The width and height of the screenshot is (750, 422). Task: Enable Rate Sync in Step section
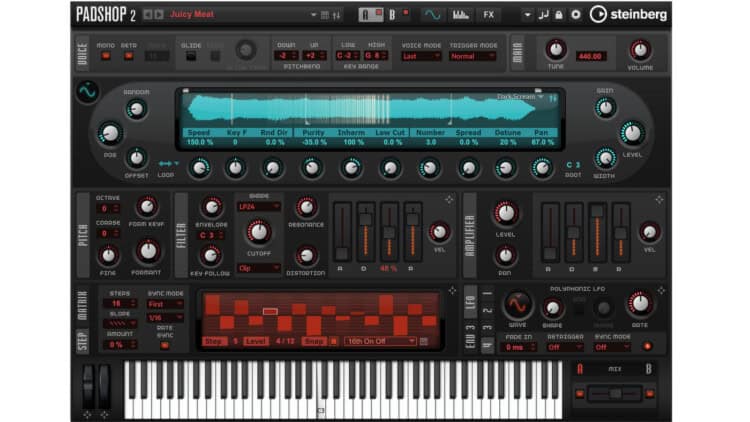pyautogui.click(x=164, y=346)
